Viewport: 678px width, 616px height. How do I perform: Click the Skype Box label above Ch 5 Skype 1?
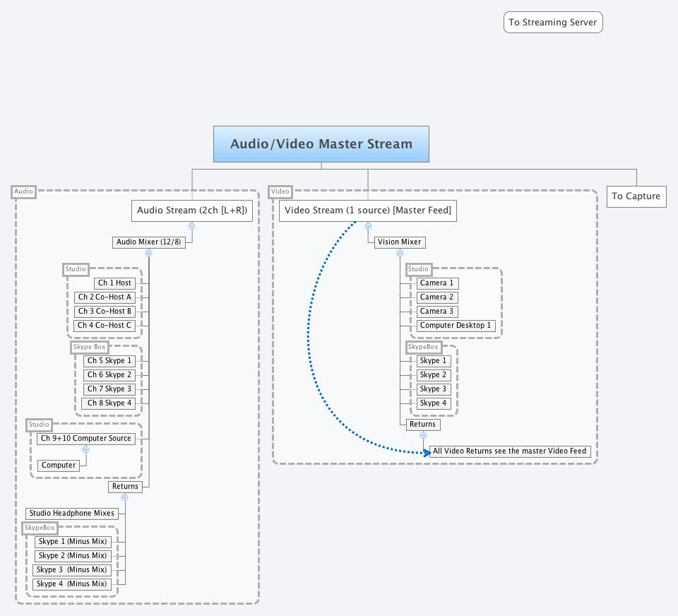pos(90,347)
